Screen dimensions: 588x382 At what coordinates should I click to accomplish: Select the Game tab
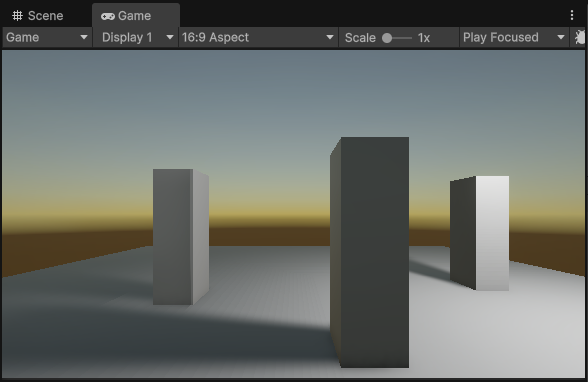tap(136, 16)
